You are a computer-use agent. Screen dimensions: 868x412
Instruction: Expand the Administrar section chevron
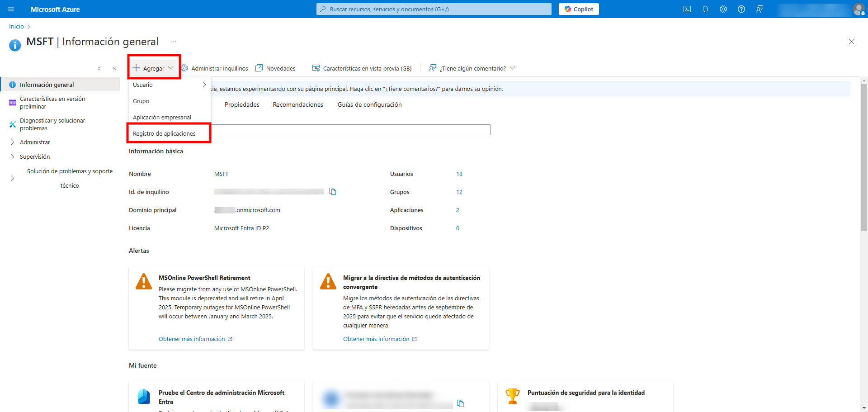(13, 142)
